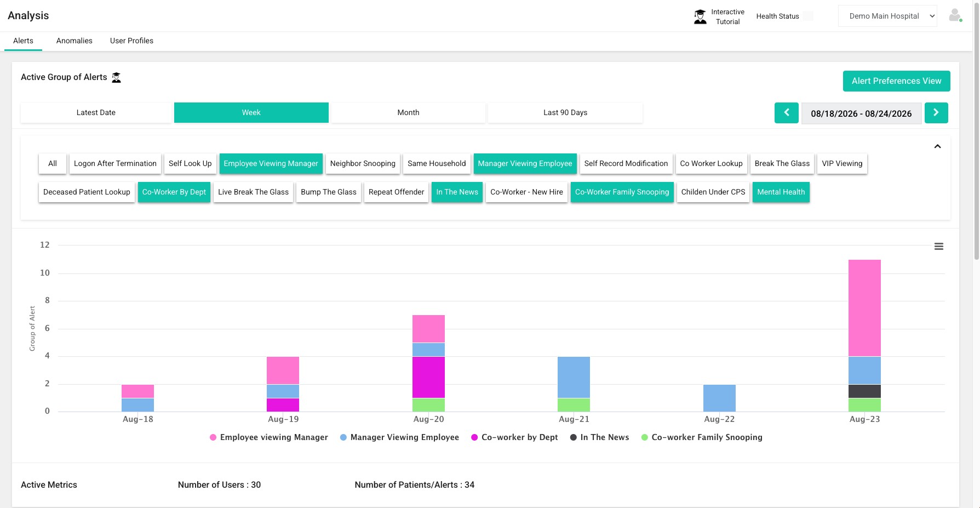
Task: Enable VIP Viewing filter
Action: pyautogui.click(x=842, y=163)
